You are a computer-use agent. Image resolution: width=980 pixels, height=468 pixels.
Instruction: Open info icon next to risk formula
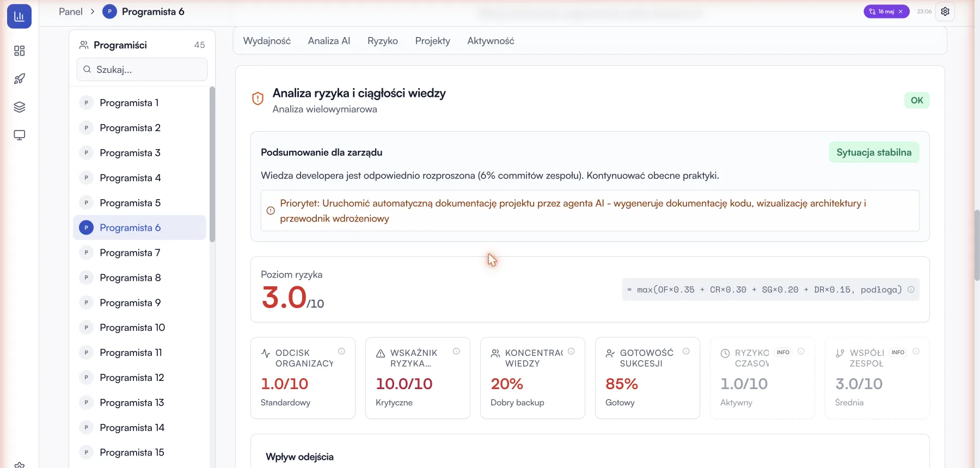(x=911, y=290)
